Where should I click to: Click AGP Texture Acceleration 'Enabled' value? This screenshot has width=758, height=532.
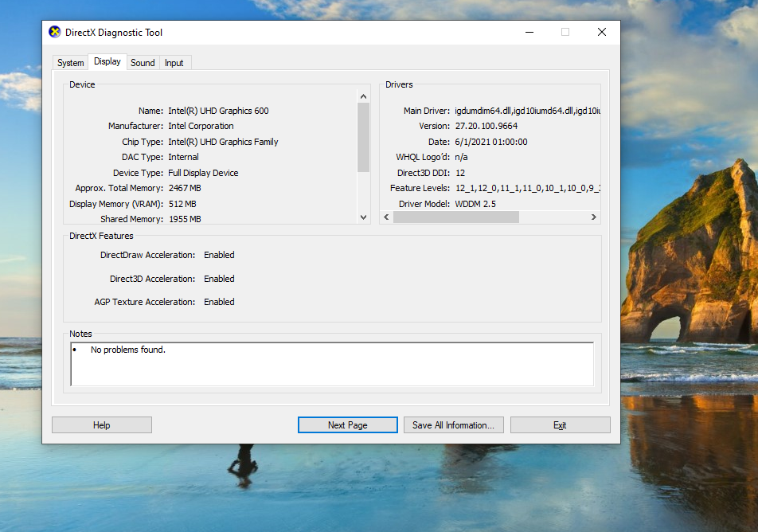(x=219, y=302)
